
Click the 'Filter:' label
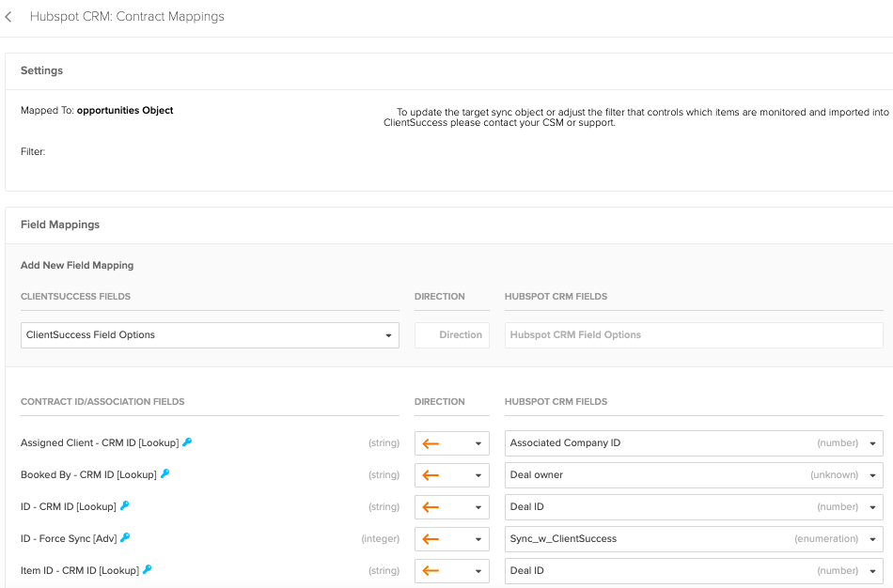pos(33,151)
